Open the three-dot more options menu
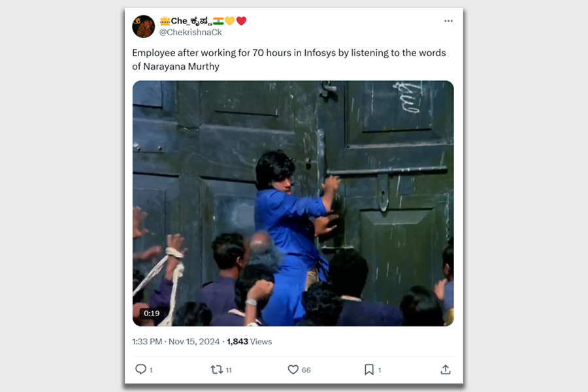The width and height of the screenshot is (588, 392). (x=448, y=21)
